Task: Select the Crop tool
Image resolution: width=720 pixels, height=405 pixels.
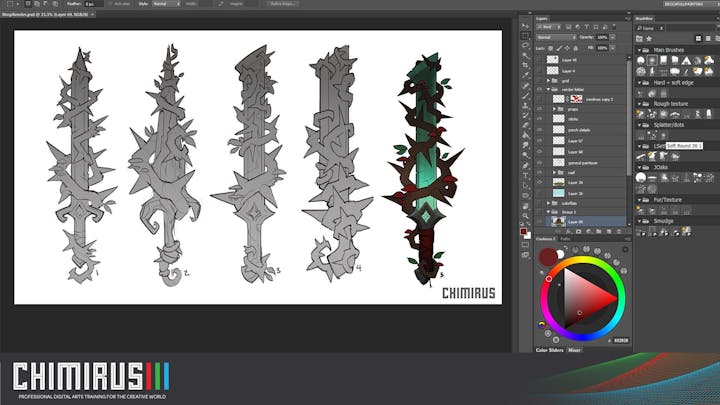Action: point(525,65)
